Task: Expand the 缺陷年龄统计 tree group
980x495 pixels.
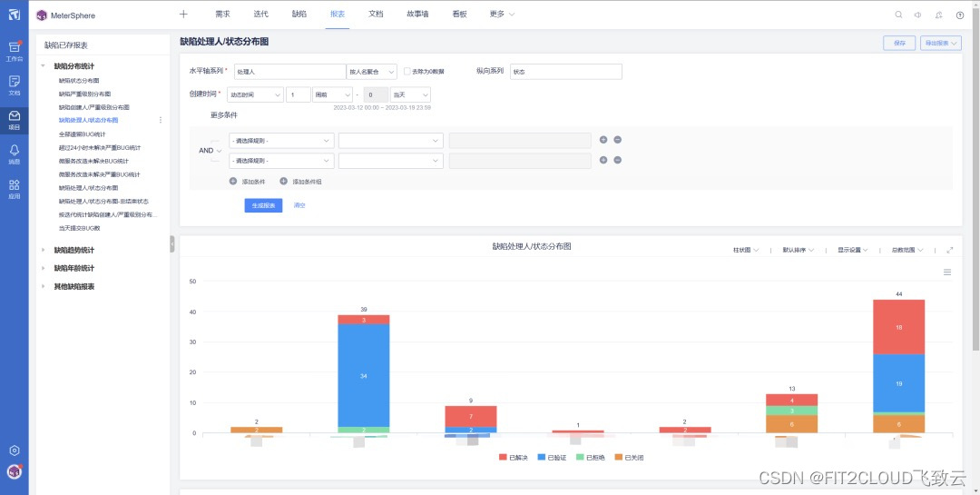Action: pyautogui.click(x=44, y=269)
